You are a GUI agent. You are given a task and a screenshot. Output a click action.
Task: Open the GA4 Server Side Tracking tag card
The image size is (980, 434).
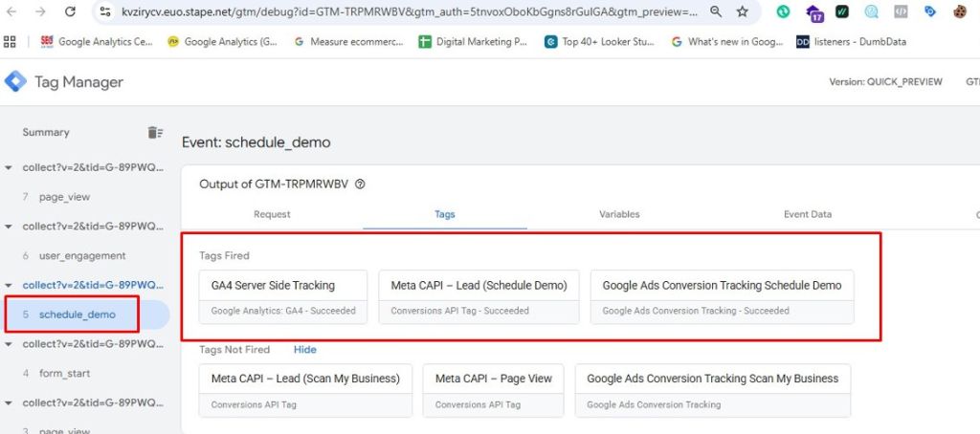point(283,296)
